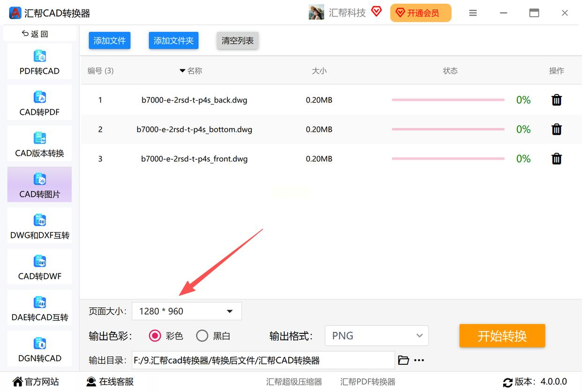The width and height of the screenshot is (582, 392).
Task: Click progress bar of b7000-e-2rsd-t-p4s_bottom.dwg
Action: point(448,129)
